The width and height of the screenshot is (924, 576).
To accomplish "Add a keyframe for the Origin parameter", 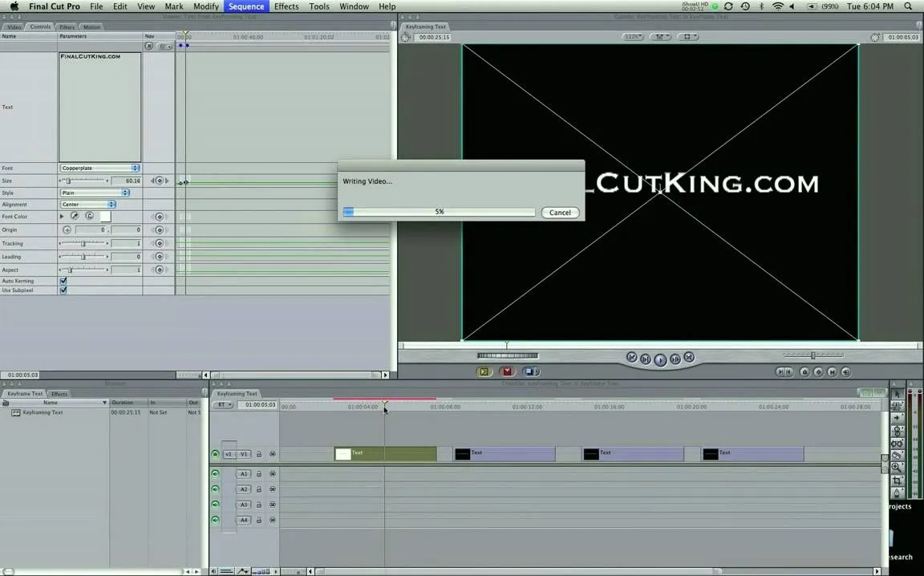I will 159,230.
